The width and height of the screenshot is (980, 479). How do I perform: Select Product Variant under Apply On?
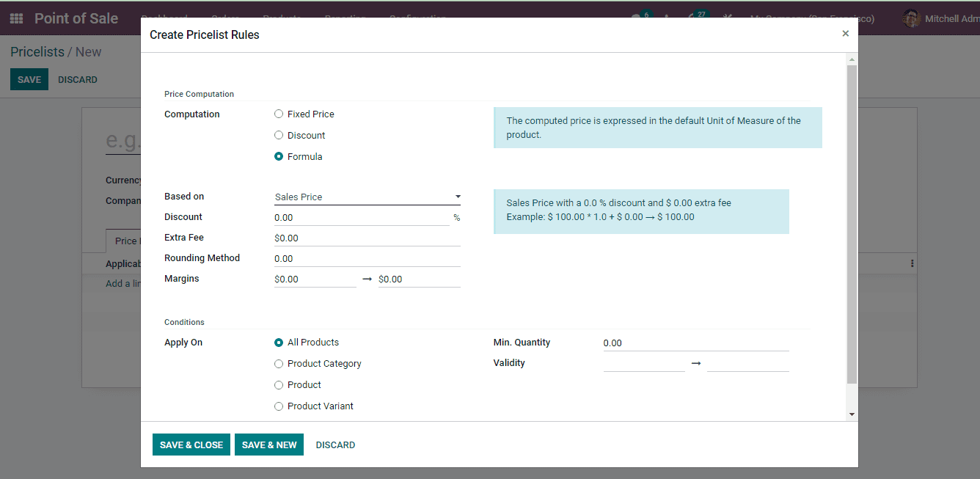279,406
